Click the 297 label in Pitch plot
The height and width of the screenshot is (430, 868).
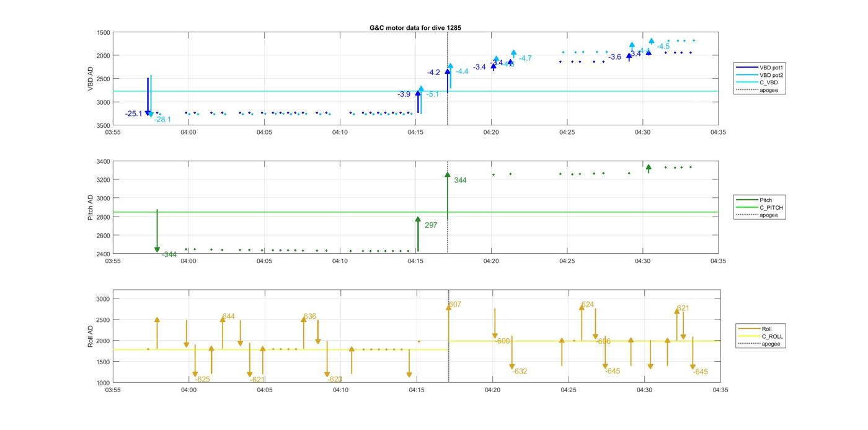point(431,225)
